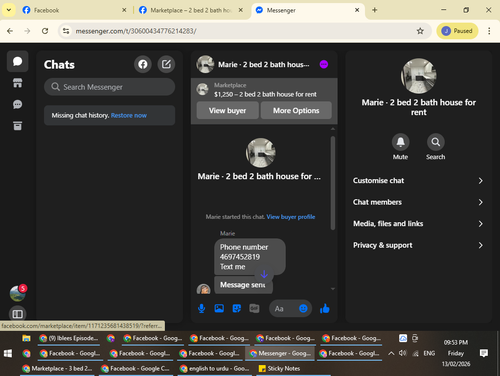The width and height of the screenshot is (500, 376).
Task: Click the chat scroll up arrow
Action: pyautogui.click(x=333, y=129)
